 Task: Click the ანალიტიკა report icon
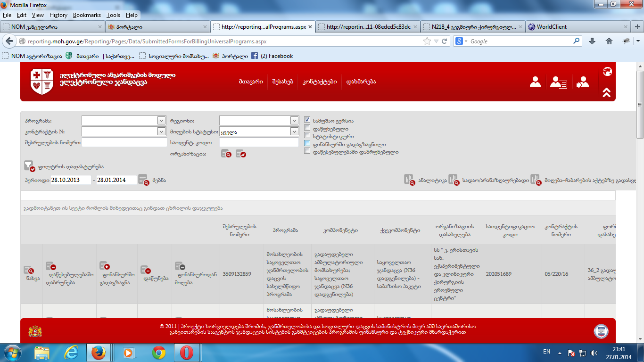[x=409, y=180]
